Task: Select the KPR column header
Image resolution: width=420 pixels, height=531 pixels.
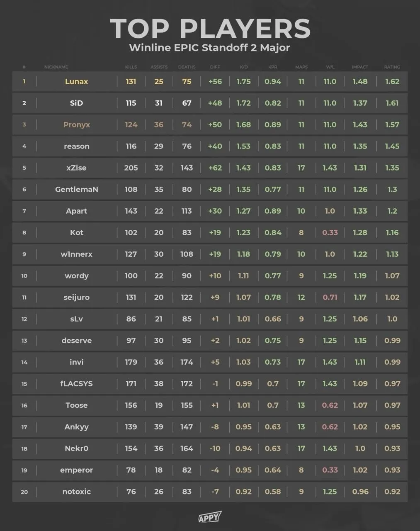Action: pos(273,67)
